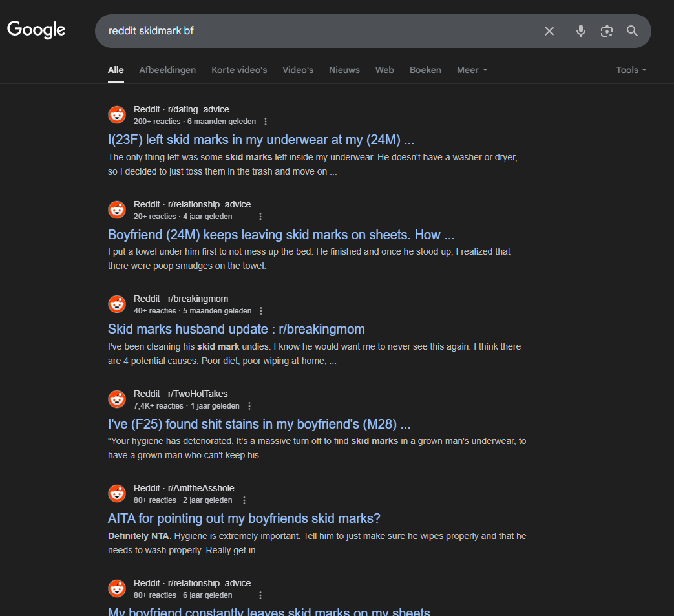
Task: Click Reddit favicon of r/AmItheAsshole result
Action: (x=117, y=494)
